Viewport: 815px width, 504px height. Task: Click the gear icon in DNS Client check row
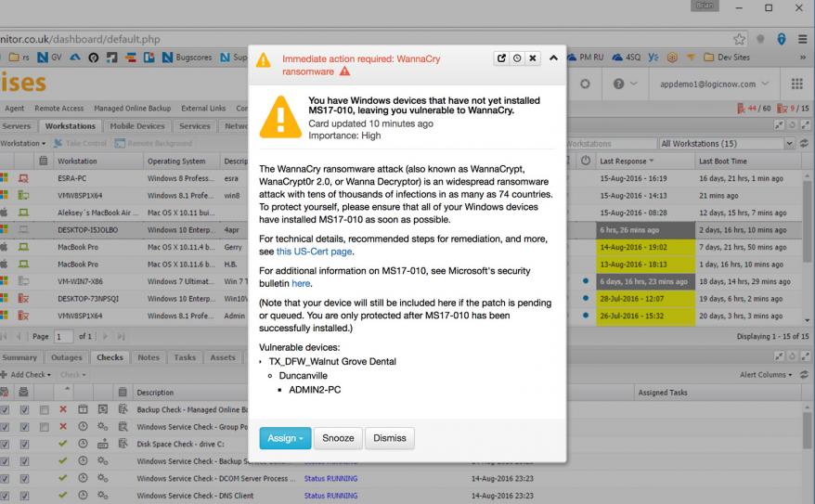103,495
